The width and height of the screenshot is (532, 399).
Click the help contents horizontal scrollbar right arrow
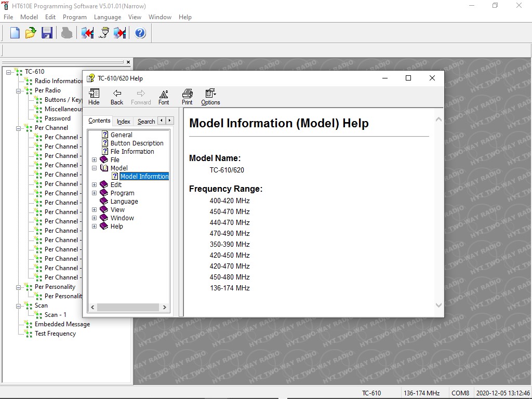click(x=165, y=308)
